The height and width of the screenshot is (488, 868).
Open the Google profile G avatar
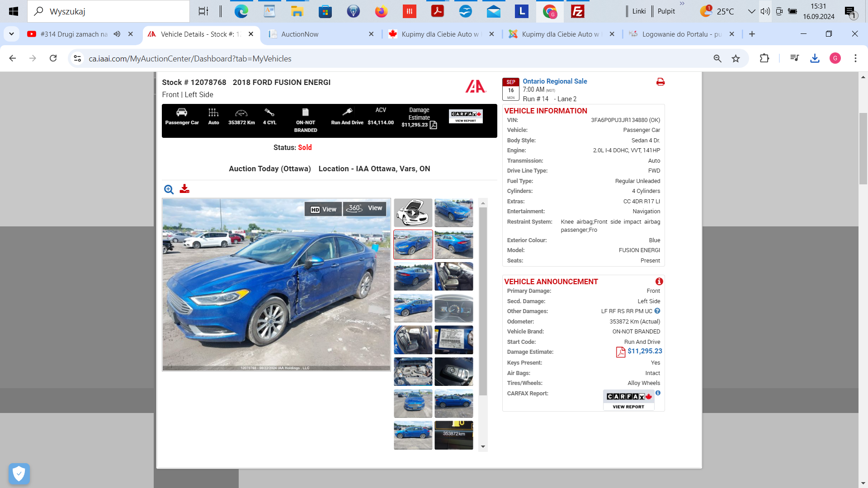pos(835,58)
